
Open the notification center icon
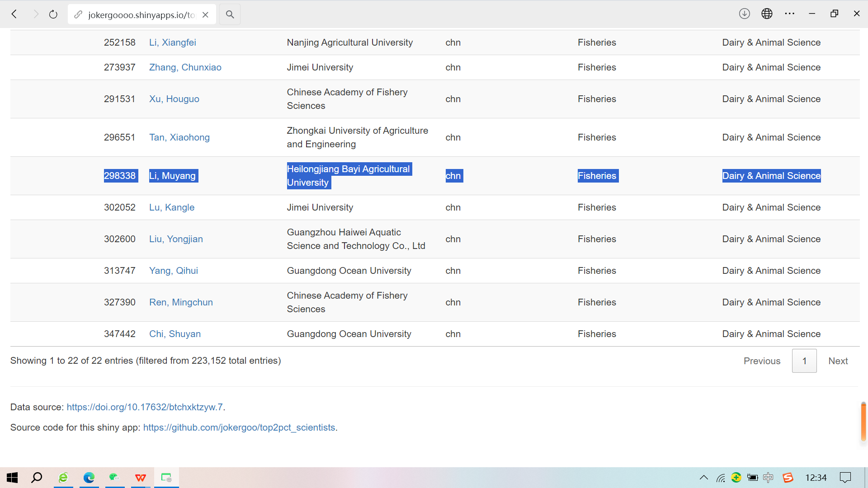(845, 478)
